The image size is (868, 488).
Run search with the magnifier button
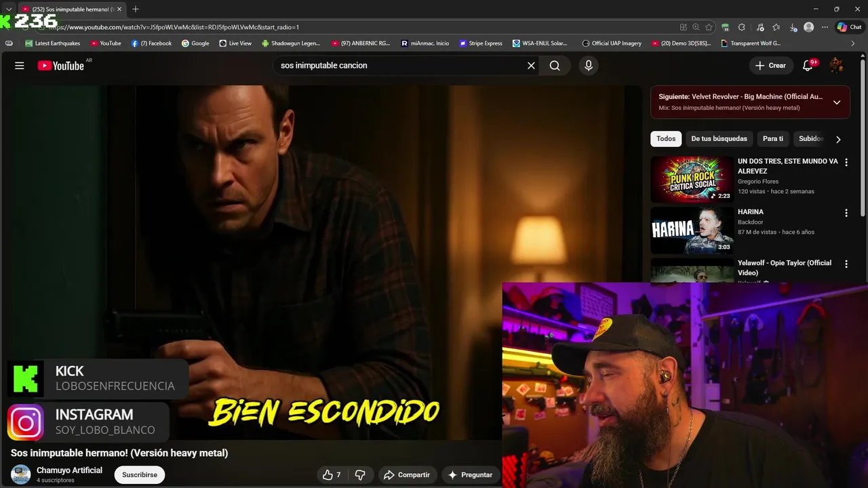[x=555, y=66]
